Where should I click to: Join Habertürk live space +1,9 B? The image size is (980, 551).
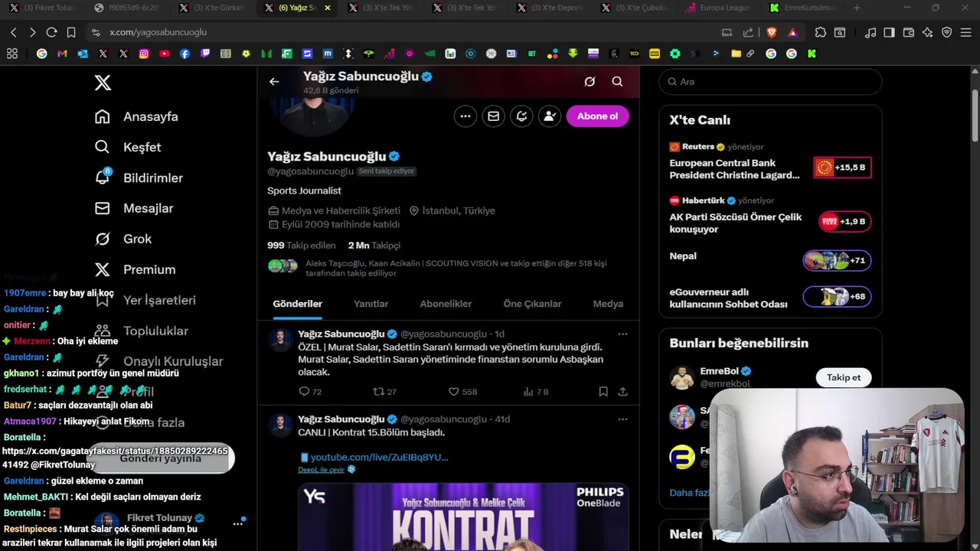(x=844, y=222)
